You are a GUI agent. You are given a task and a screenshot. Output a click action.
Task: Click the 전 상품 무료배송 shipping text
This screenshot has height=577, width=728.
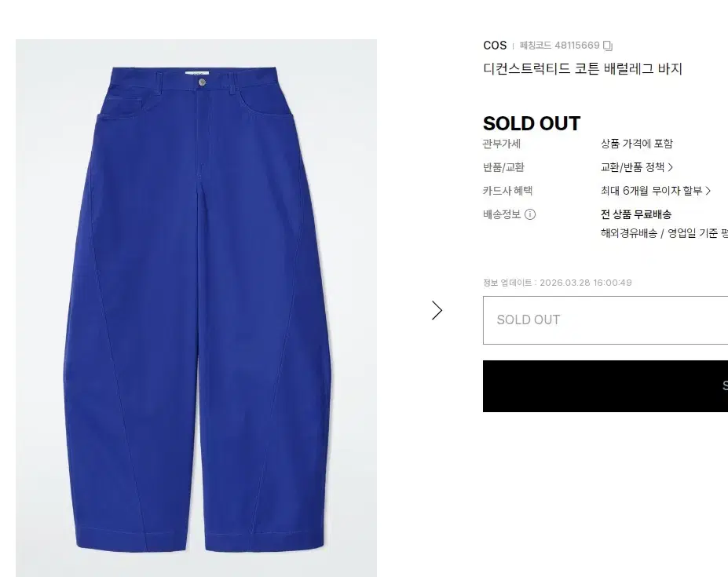(636, 214)
